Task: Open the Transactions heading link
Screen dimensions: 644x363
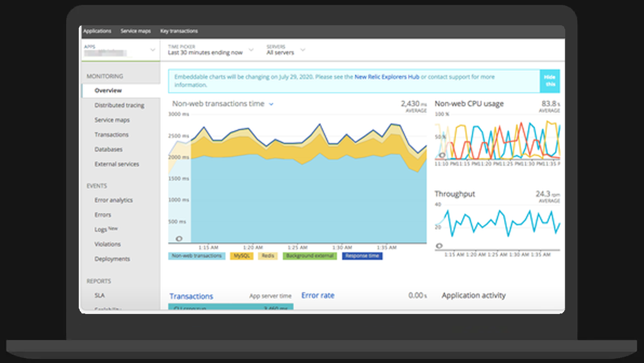Action: tap(191, 296)
